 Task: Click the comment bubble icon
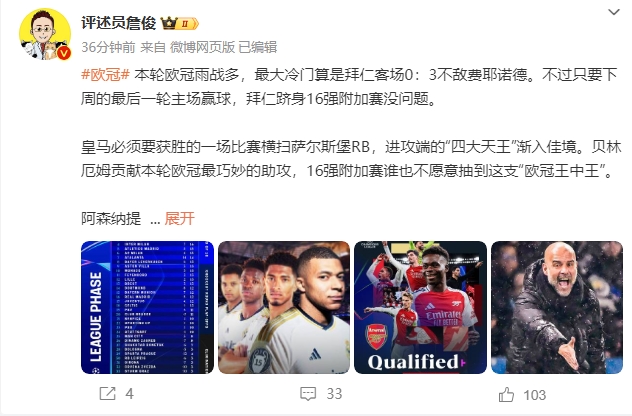click(x=308, y=394)
